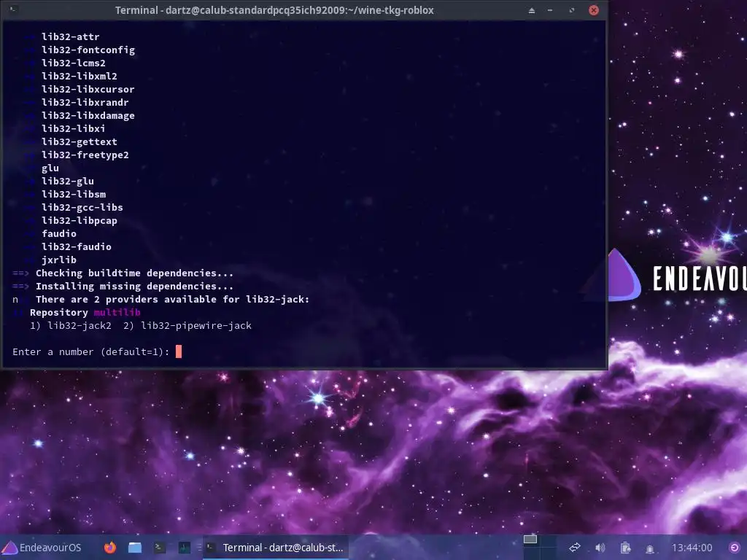747x560 pixels.
Task: Open the terminal window menu icon
Action: (x=13, y=9)
